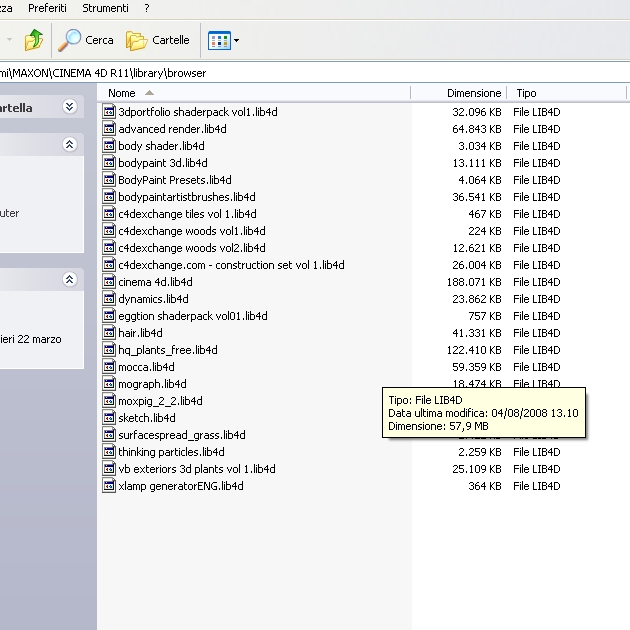
Task: Toggle the Cartelle folders pane
Action: click(158, 40)
